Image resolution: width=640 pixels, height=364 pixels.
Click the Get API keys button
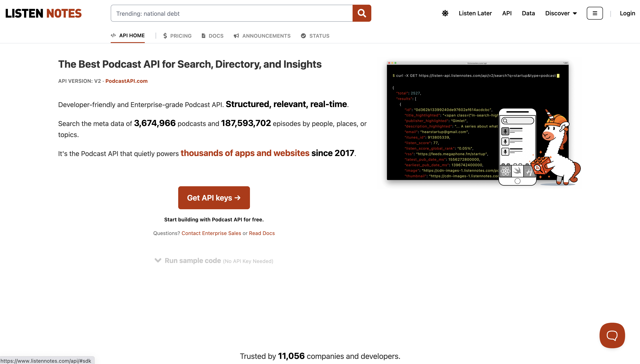(x=214, y=198)
